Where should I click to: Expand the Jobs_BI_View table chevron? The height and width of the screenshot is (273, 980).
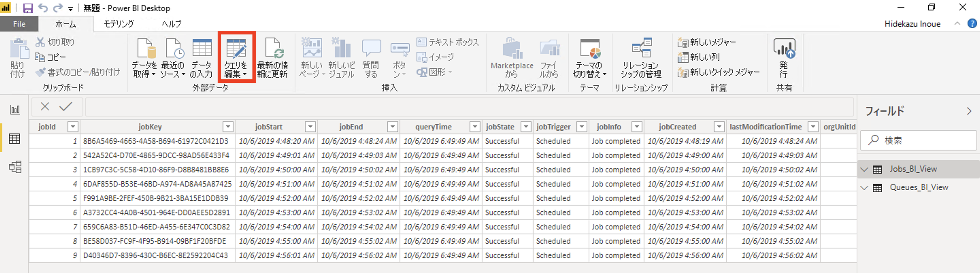point(864,170)
